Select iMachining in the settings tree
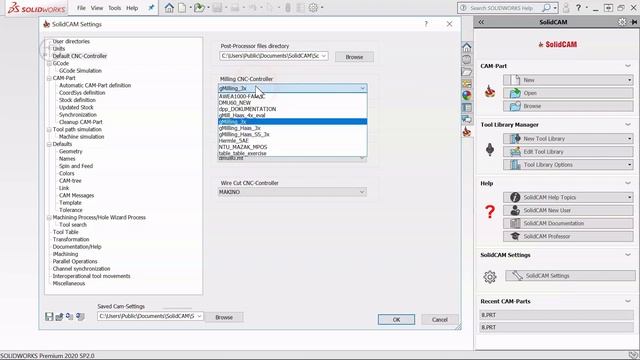Image resolution: width=640 pixels, height=360 pixels. 65,254
